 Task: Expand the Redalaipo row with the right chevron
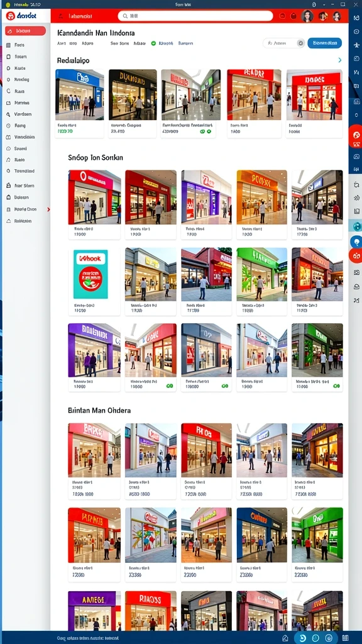click(340, 60)
